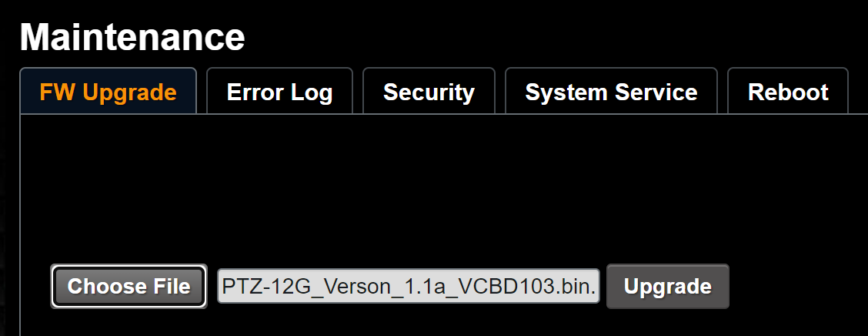
Task: Open the Reboot tab
Action: tap(788, 92)
